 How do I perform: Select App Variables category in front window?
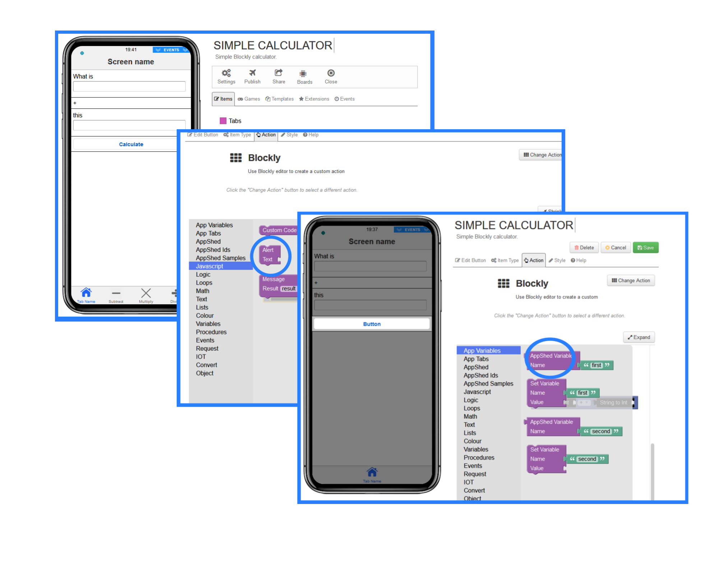[488, 350]
